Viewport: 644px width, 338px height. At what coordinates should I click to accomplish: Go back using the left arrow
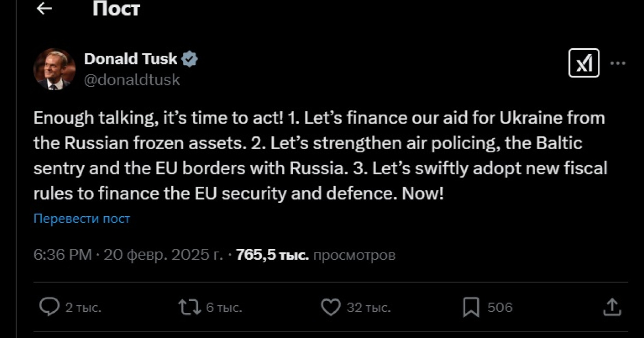click(x=45, y=9)
